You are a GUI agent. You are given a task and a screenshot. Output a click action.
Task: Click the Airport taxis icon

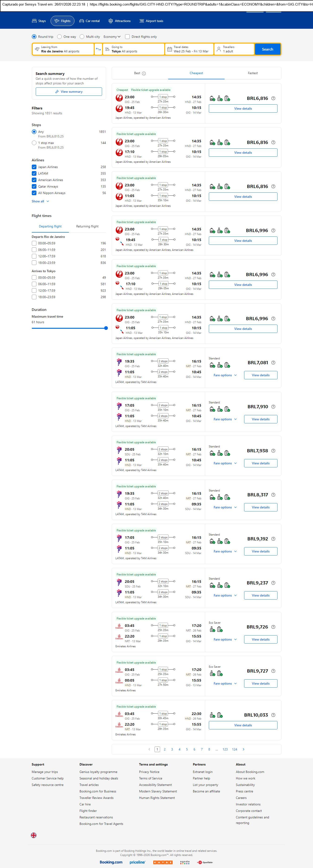pos(142,21)
